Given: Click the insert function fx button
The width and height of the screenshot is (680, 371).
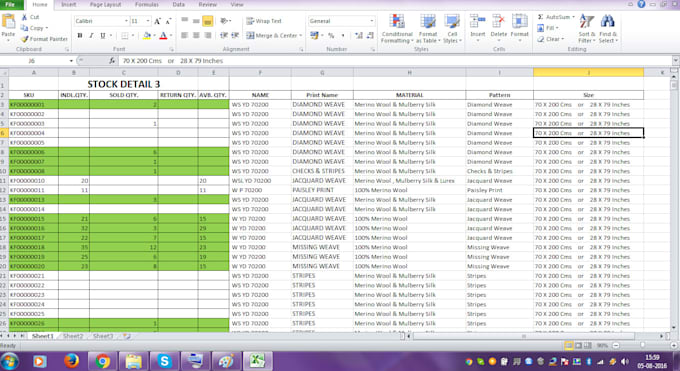Looking at the screenshot, I should 112,61.
